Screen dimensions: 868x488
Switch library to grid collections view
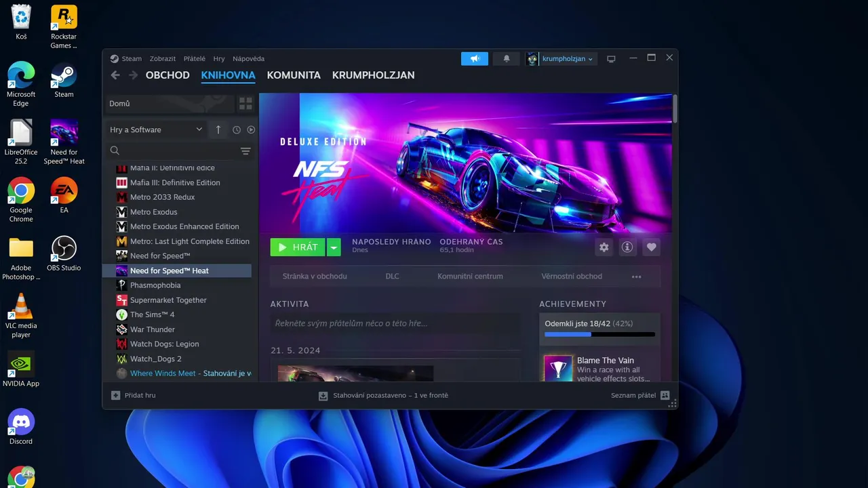pyautogui.click(x=245, y=104)
